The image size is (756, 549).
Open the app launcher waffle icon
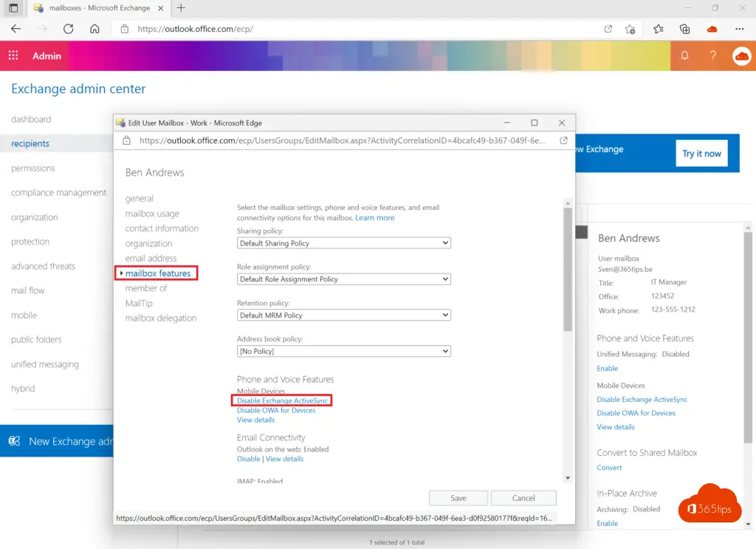coord(13,55)
